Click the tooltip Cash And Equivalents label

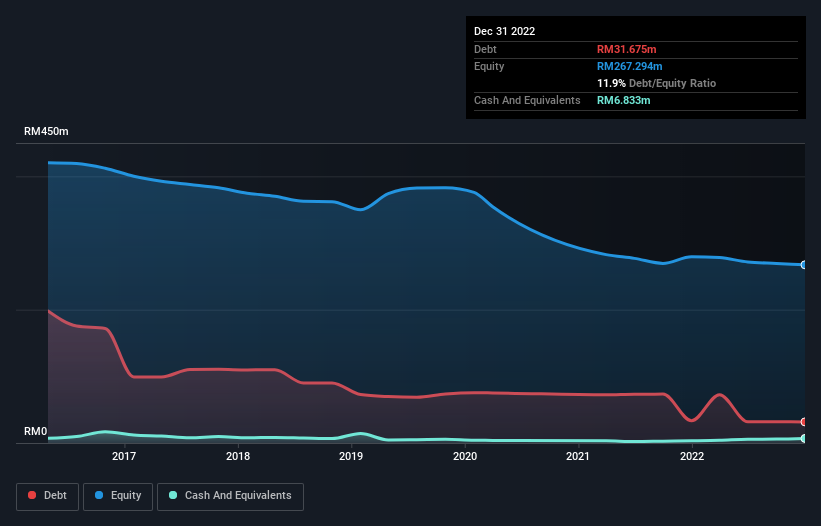[x=527, y=100]
